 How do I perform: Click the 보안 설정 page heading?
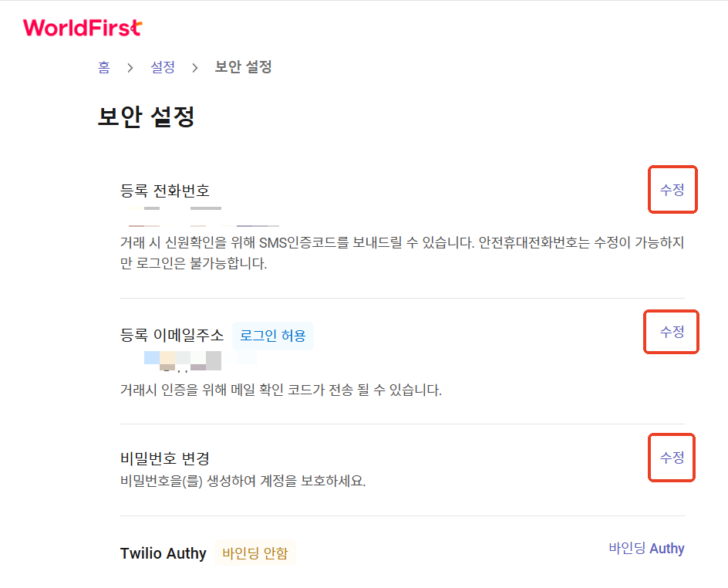point(146,116)
